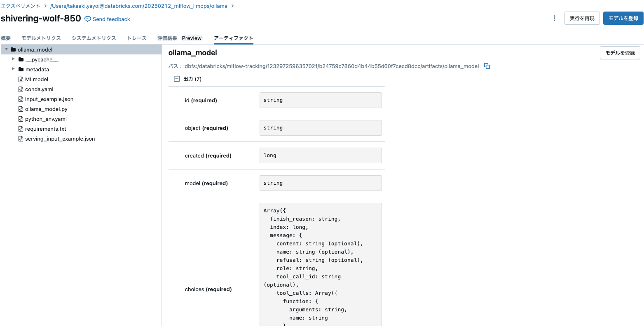Screen dimensions: 644x327
Task: Open the run options kebab menu
Action: 554,18
